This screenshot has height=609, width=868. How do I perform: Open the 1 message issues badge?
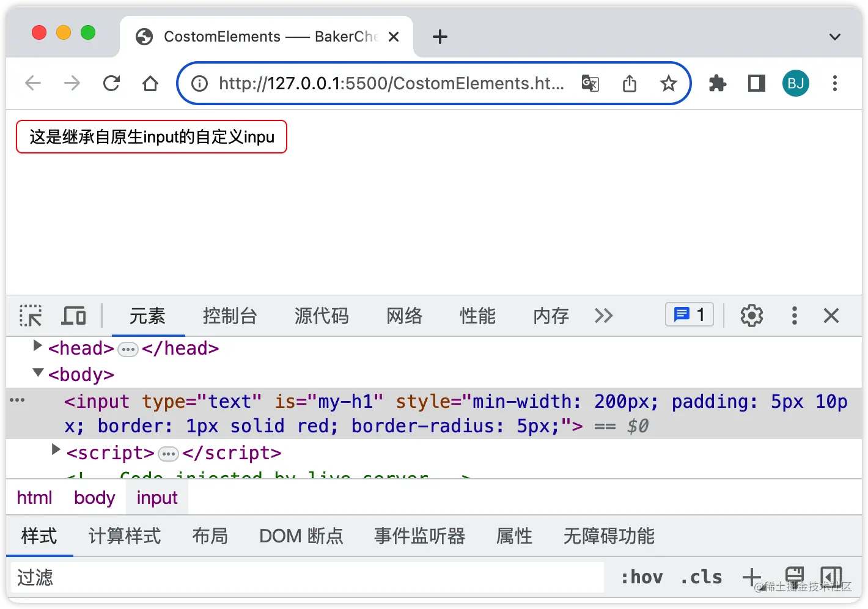click(x=690, y=315)
